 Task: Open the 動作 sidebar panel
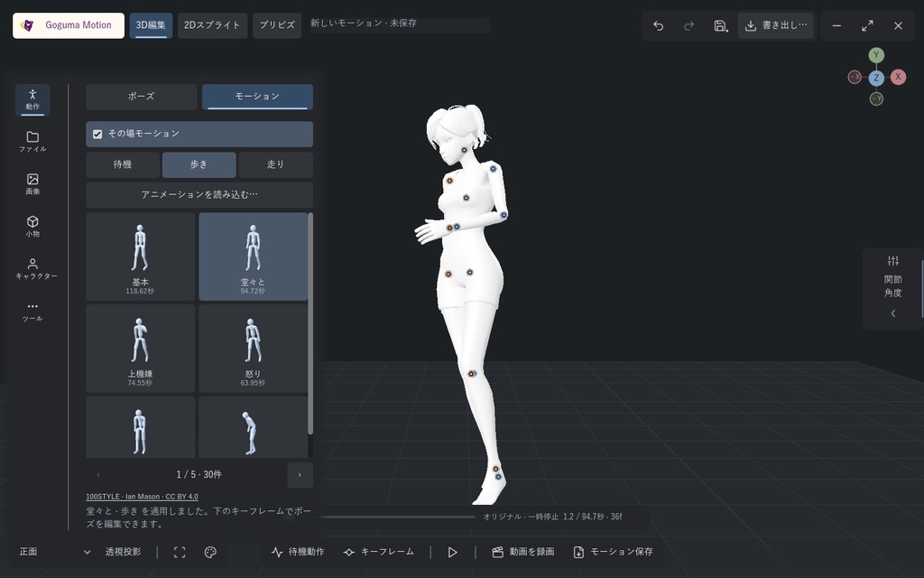[32, 99]
